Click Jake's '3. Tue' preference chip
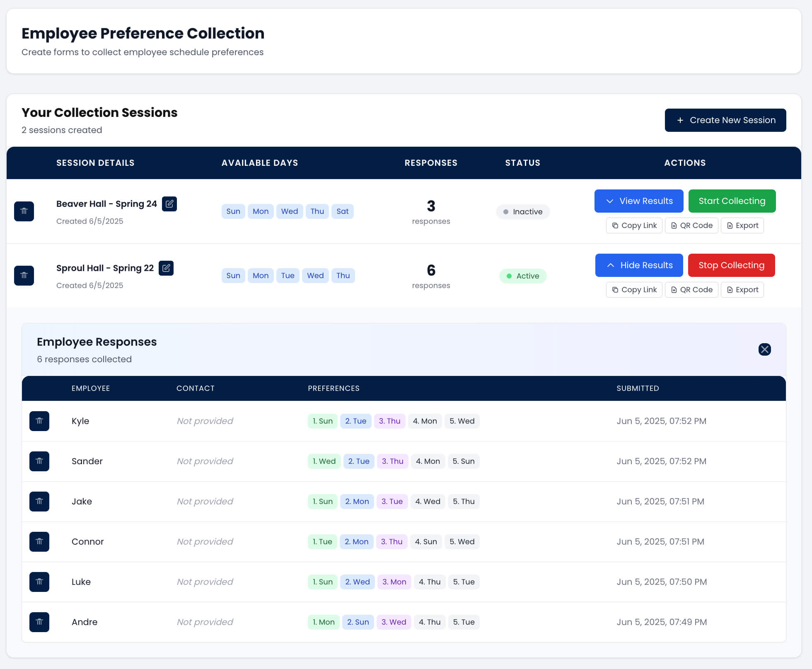Viewport: 812px width, 669px height. point(392,502)
